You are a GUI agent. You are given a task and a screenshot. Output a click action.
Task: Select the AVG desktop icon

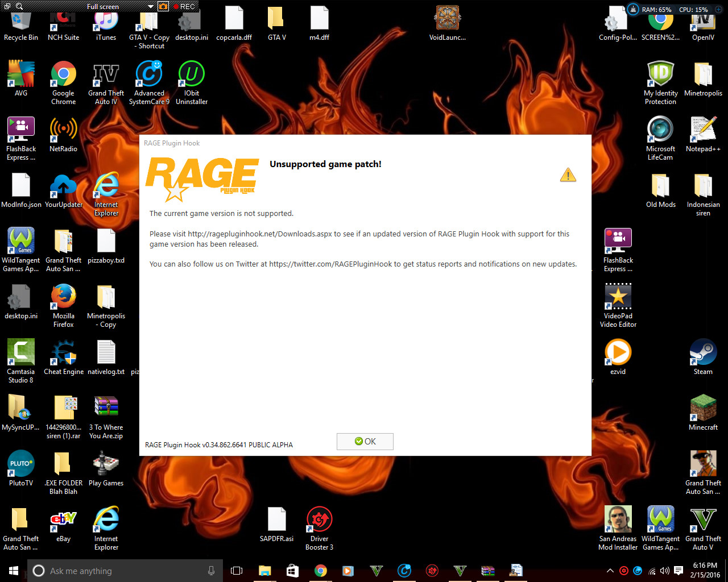21,79
